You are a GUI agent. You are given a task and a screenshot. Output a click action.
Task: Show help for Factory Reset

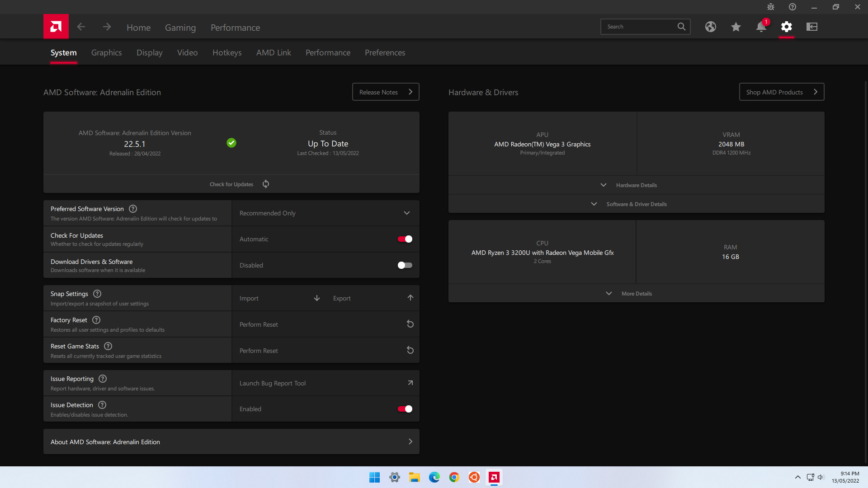pyautogui.click(x=96, y=320)
